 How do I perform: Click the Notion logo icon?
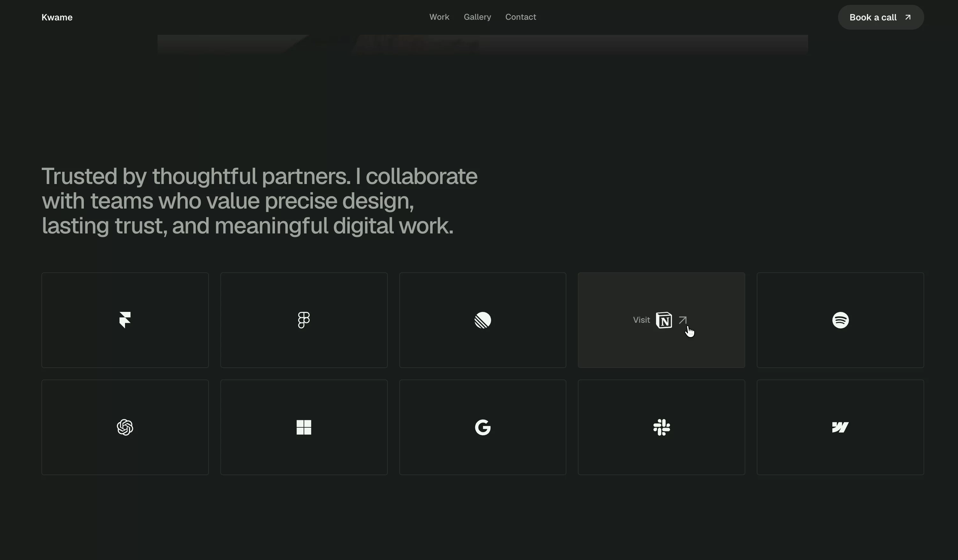tap(664, 320)
